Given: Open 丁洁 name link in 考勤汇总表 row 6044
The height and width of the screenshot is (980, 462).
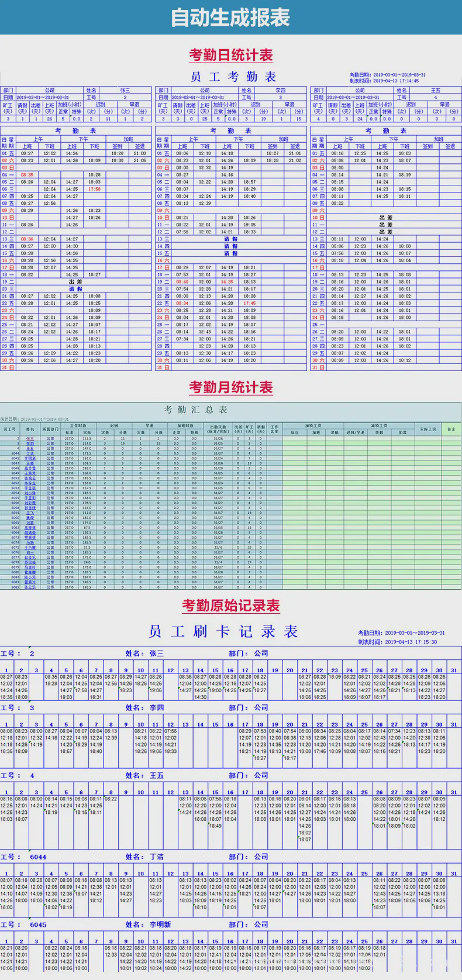Looking at the screenshot, I should click(30, 453).
